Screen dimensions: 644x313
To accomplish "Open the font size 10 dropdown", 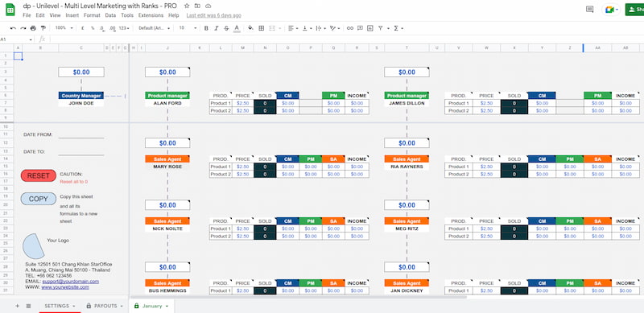I will click(x=187, y=28).
